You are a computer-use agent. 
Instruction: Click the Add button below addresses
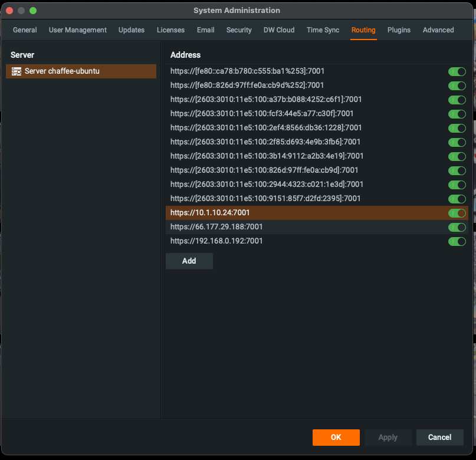click(x=189, y=261)
